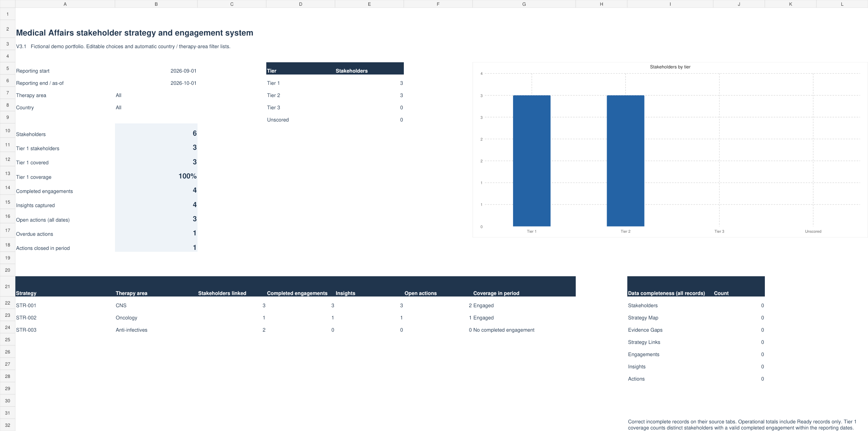Select the 'Stakeholders by tier' chart title
This screenshot has height=431, width=868.
670,67
